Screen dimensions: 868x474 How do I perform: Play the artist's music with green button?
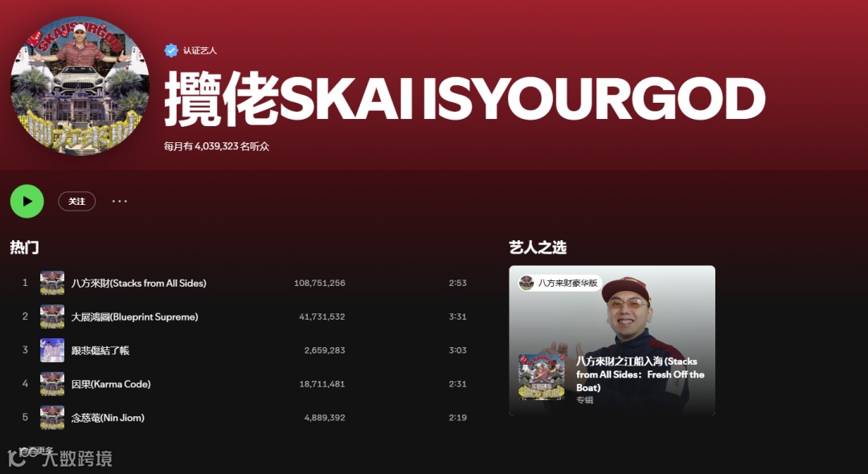coord(27,202)
